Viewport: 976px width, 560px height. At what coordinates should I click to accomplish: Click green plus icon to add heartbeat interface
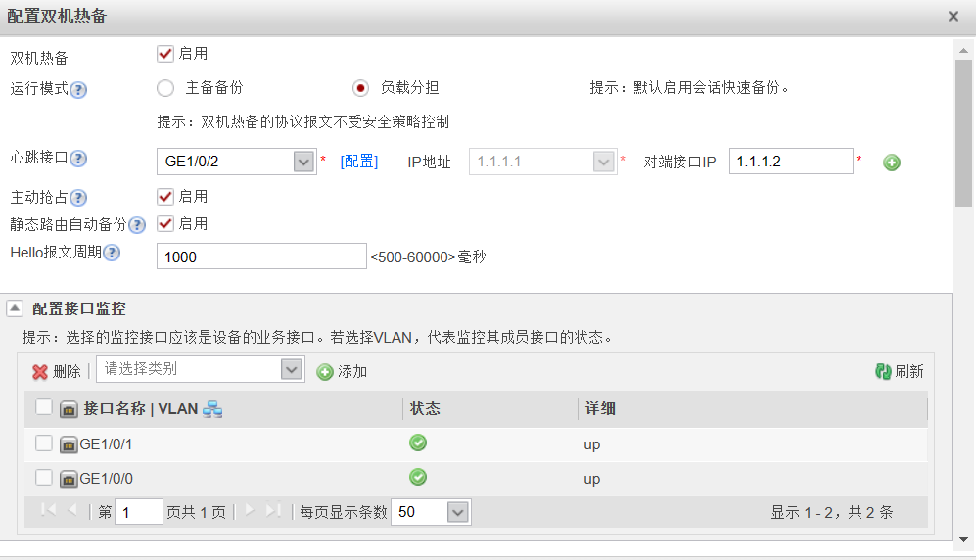[x=891, y=163]
